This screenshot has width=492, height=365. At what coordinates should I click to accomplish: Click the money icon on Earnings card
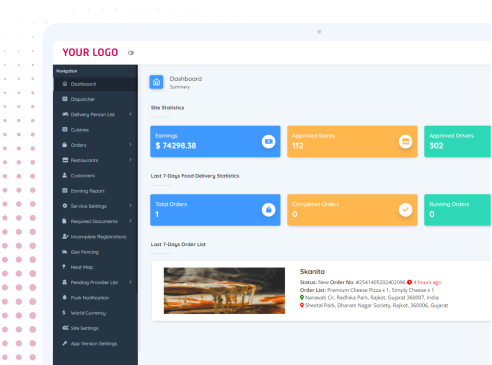[x=268, y=141]
